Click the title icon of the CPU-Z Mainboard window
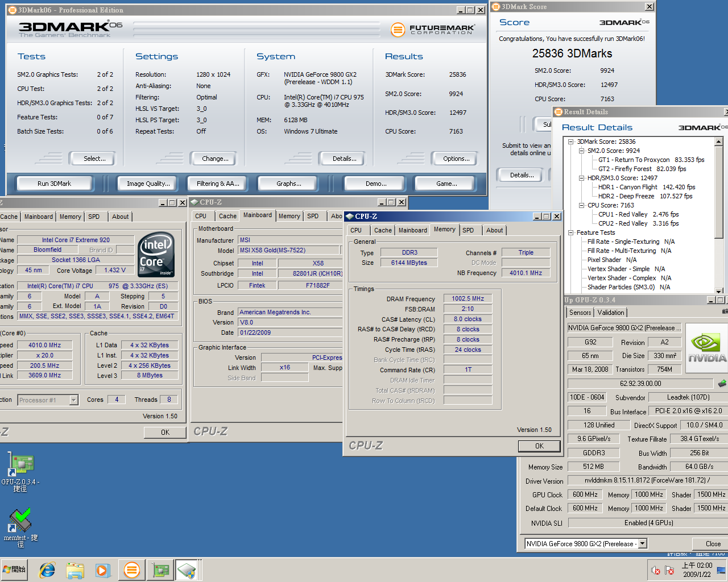The width and height of the screenshot is (728, 582). point(195,202)
